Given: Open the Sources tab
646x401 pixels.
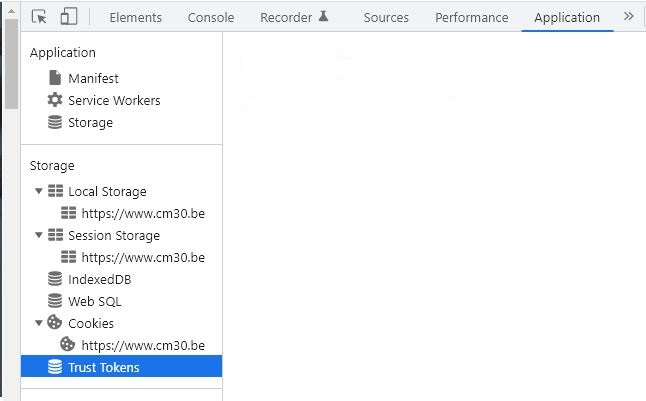Looking at the screenshot, I should (x=386, y=17).
